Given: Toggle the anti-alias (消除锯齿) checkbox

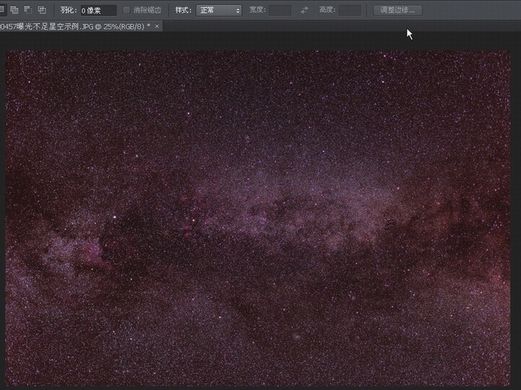Looking at the screenshot, I should click(x=126, y=10).
